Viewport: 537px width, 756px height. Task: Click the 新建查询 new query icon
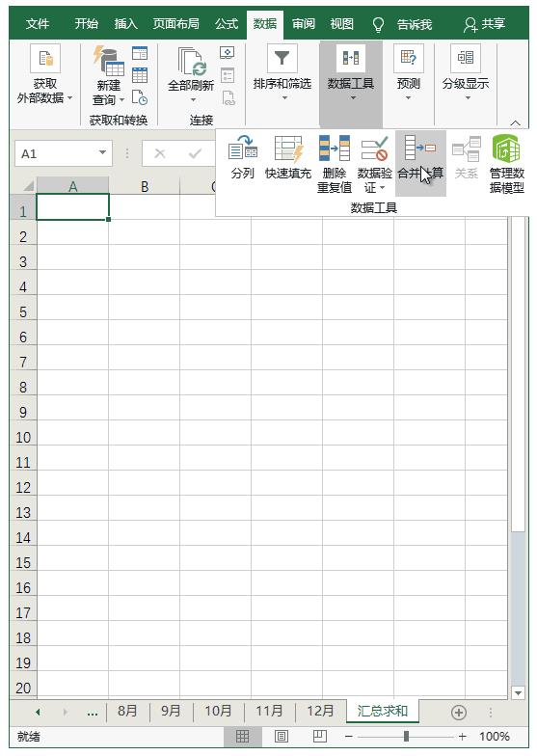(109, 62)
